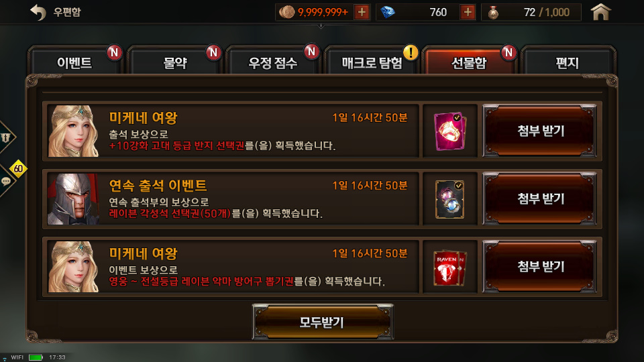Go back using the return arrow icon
Screen dimensions: 644x362
pyautogui.click(x=38, y=12)
